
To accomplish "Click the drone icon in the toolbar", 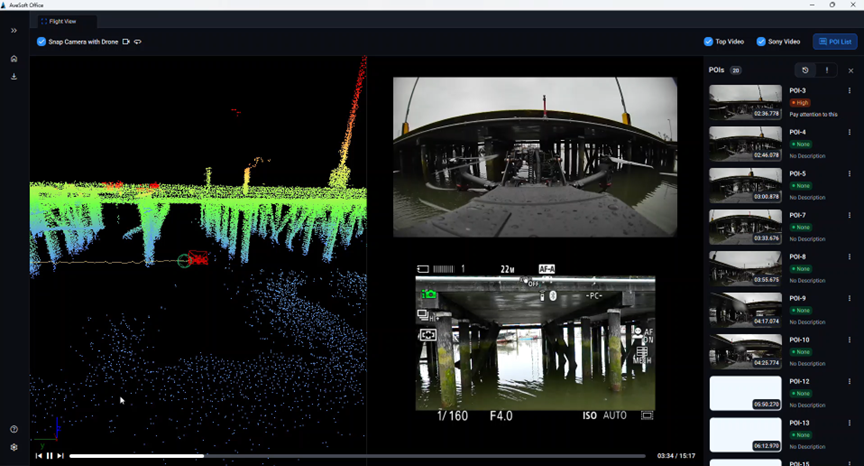I will pyautogui.click(x=138, y=42).
